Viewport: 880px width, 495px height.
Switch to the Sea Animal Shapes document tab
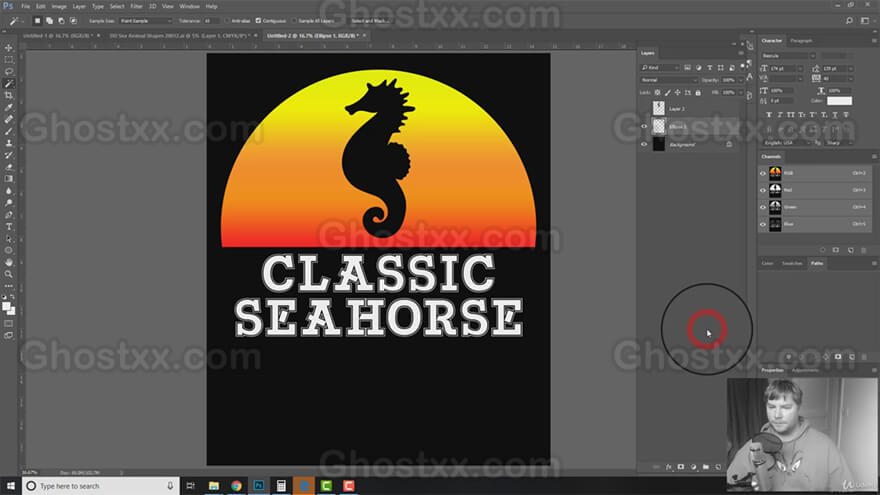point(180,35)
